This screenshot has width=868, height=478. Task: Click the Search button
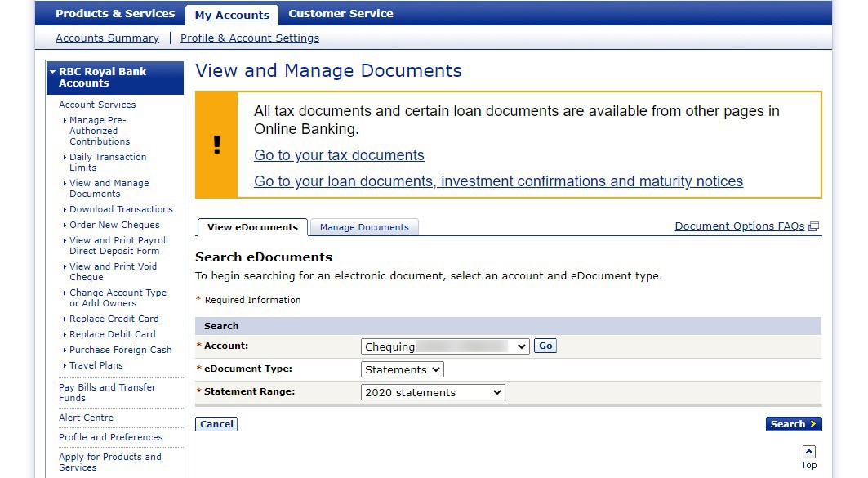tap(794, 424)
